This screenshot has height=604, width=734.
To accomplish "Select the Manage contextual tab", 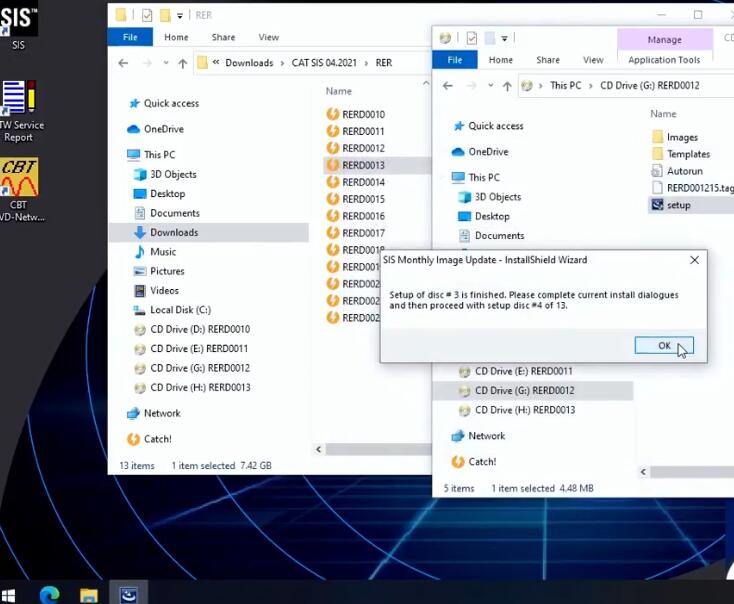I will point(664,40).
